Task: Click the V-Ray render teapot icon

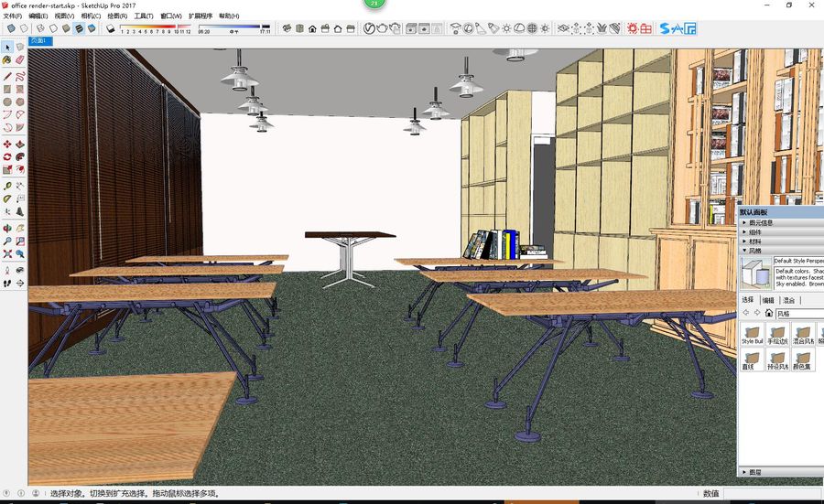Action: pos(382,28)
